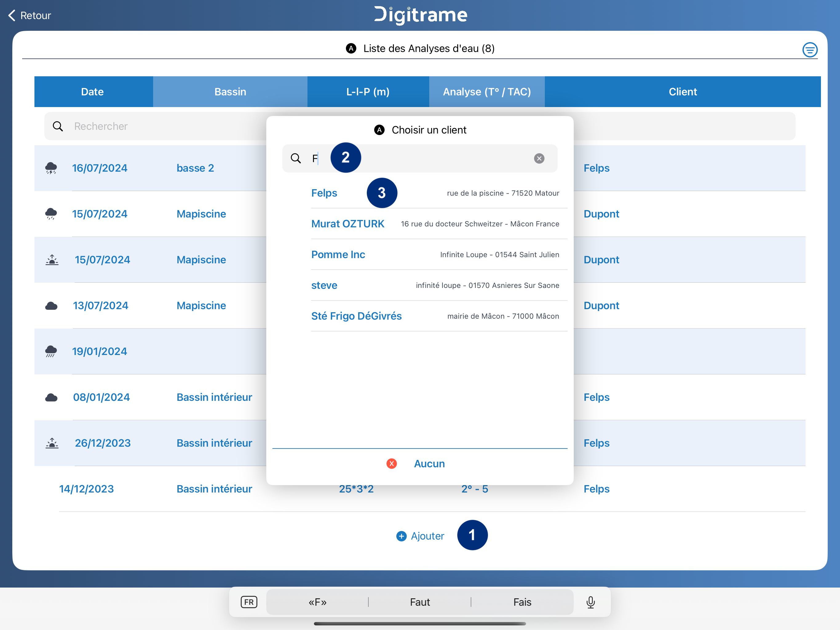
Task: Click the magnifier icon in the client search
Action: pyautogui.click(x=295, y=158)
